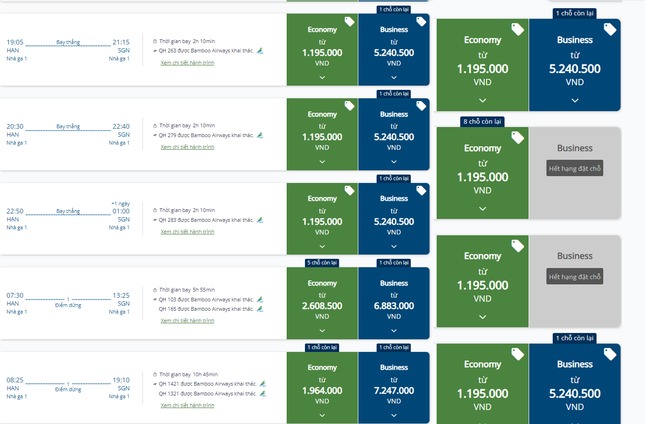Click the "Điểm dừng" stop indicator on the 08:25 flight

tap(68, 389)
